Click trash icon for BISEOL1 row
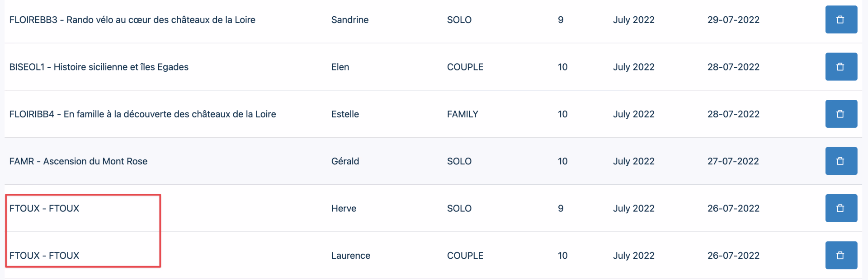The image size is (868, 280). click(x=841, y=67)
